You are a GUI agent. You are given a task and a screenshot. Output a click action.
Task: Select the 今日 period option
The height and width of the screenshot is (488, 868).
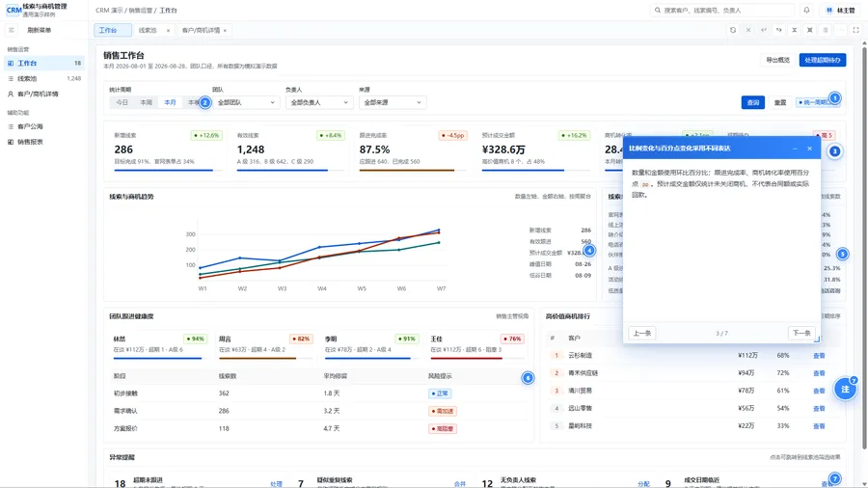(x=122, y=102)
